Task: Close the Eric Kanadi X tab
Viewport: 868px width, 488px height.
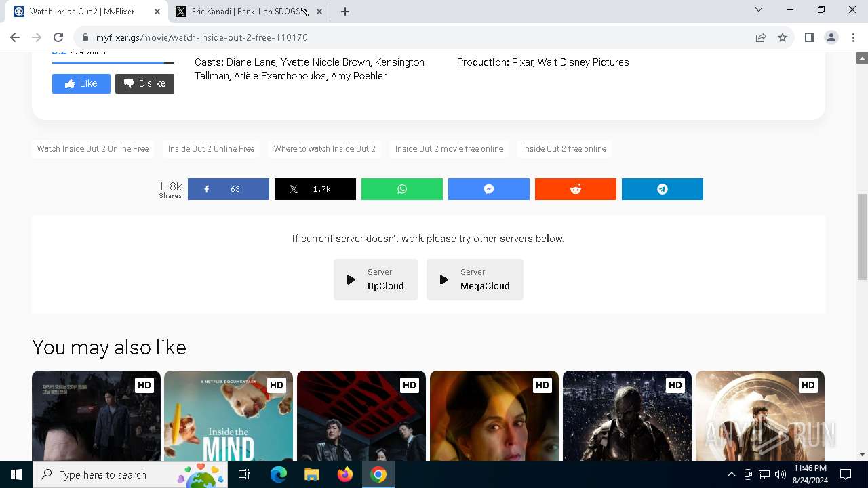Action: click(319, 12)
